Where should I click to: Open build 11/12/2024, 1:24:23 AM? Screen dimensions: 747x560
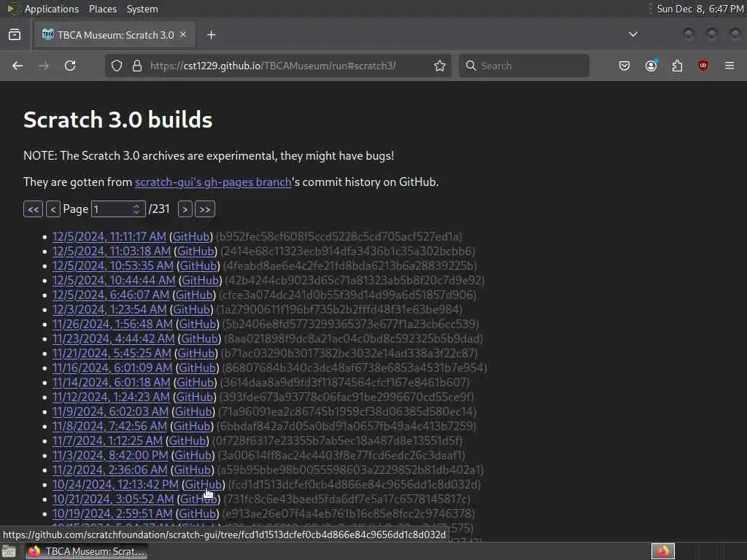pyautogui.click(x=111, y=397)
